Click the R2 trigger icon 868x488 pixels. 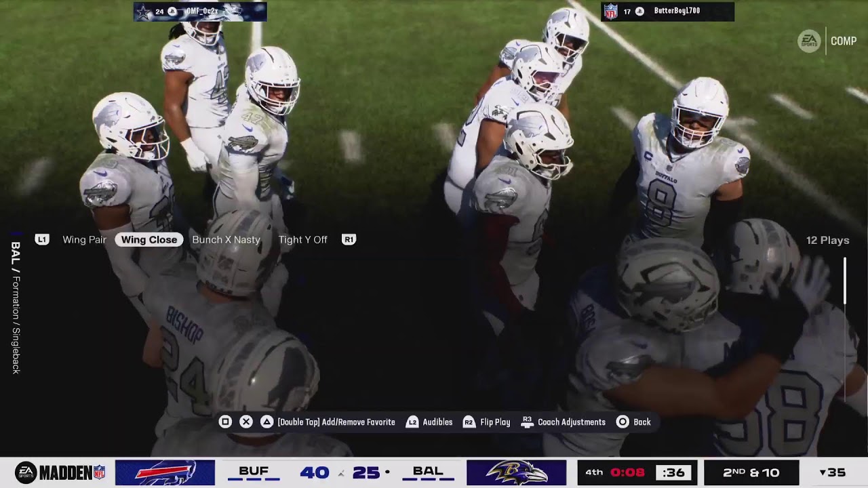(x=469, y=422)
